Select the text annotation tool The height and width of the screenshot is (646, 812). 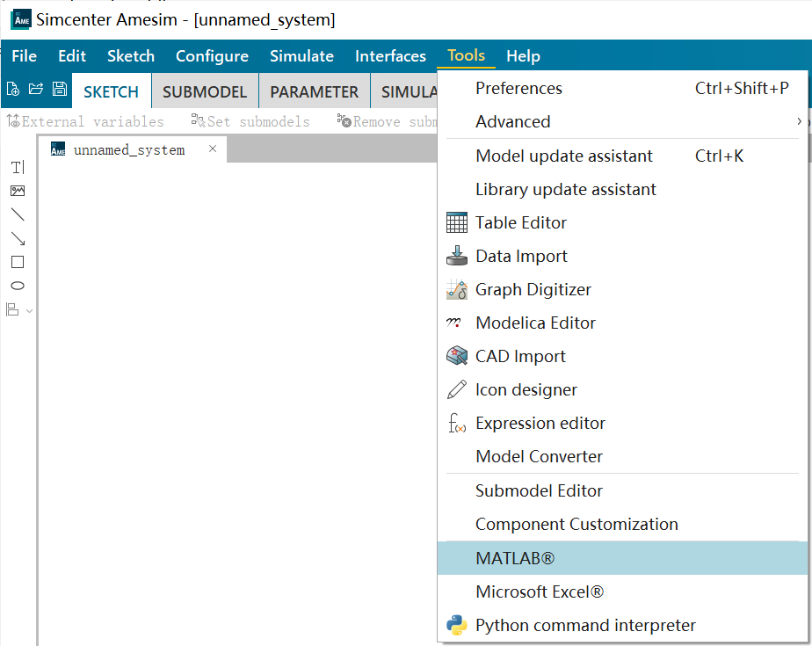pos(18,167)
